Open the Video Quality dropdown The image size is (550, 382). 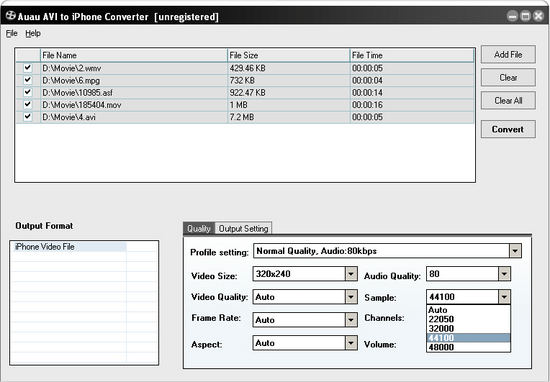[351, 297]
